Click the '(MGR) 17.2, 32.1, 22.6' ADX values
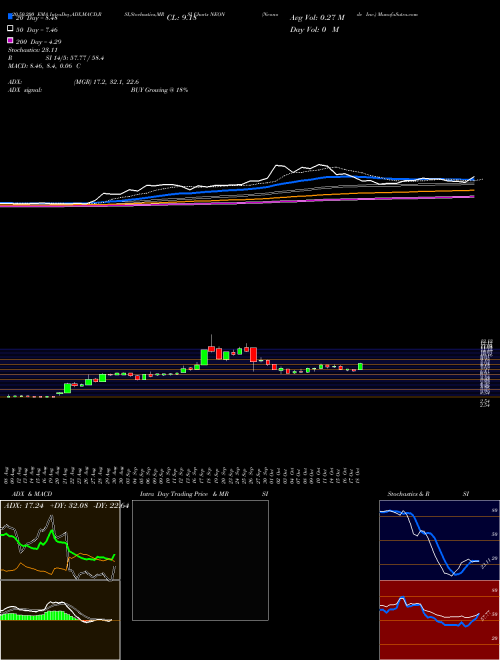The width and height of the screenshot is (500, 660). tap(106, 82)
